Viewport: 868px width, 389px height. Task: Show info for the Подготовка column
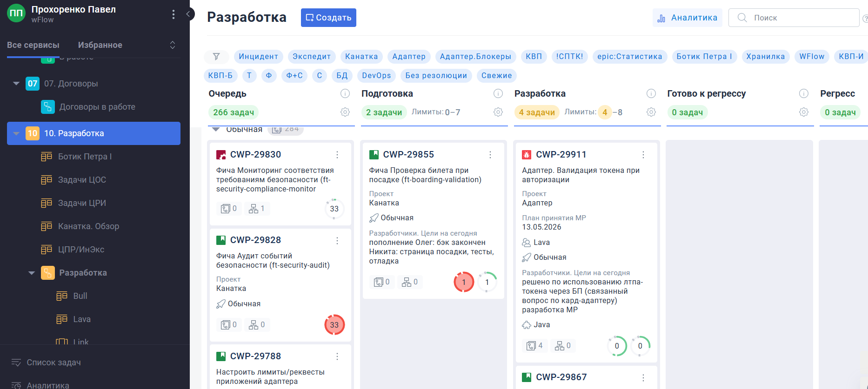click(x=498, y=93)
